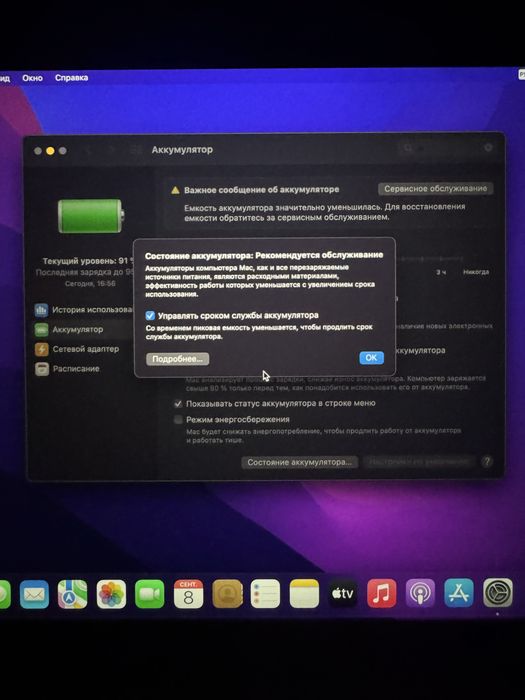Screen dimensions: 525x700
Task: Open Reminders app in the Dock
Action: 265,594
